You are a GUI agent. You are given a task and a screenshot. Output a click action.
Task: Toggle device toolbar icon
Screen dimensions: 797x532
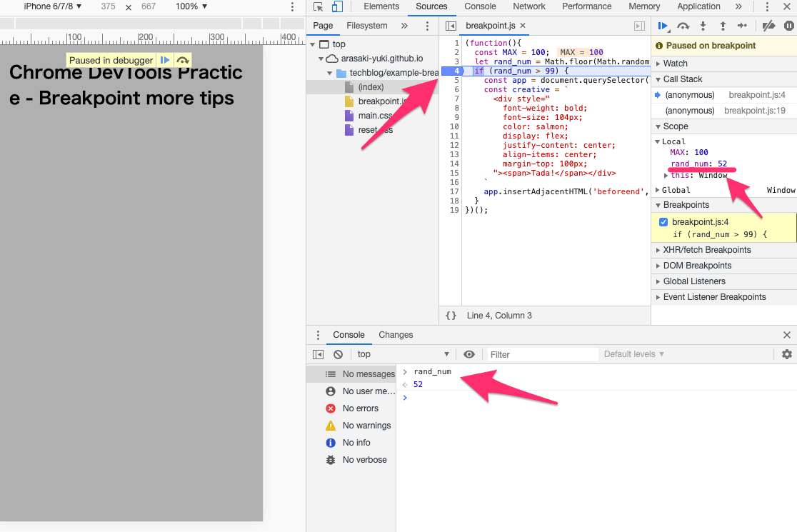(337, 6)
